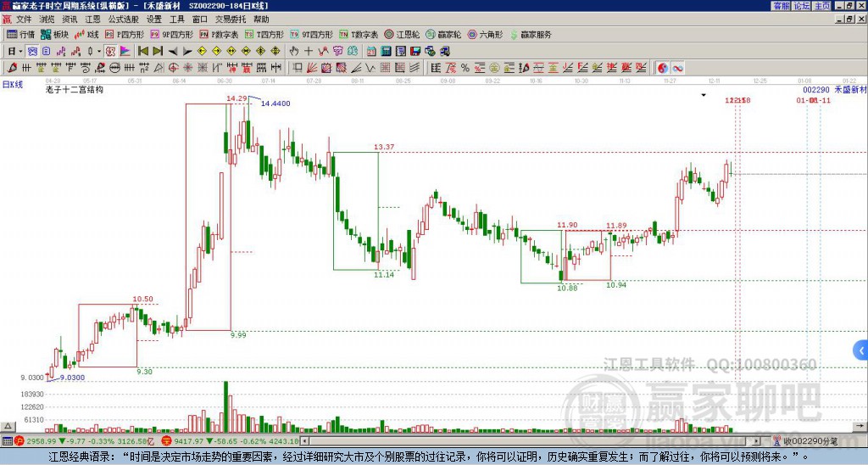Step chart right with black right arrow

[x=187, y=52]
